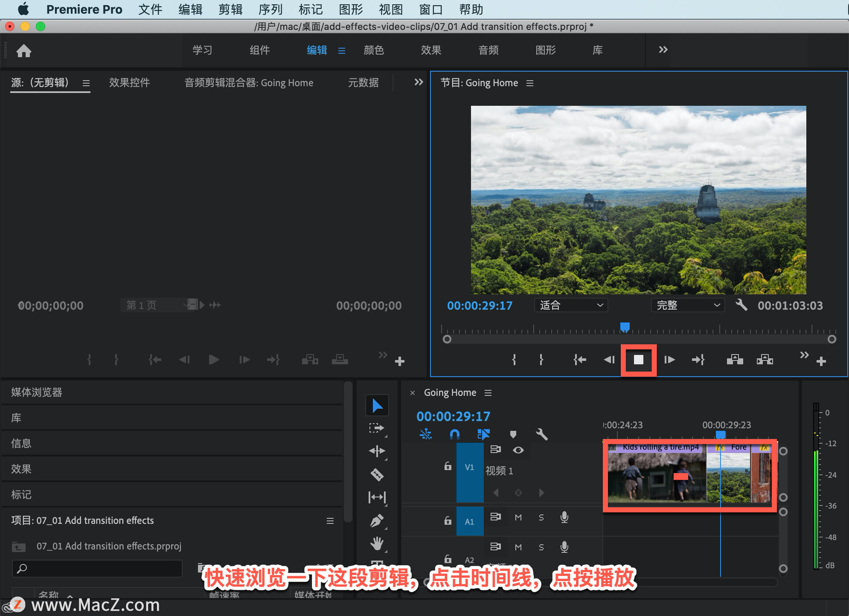Open the 序列 menu in menu bar
This screenshot has height=616, width=849.
click(270, 9)
